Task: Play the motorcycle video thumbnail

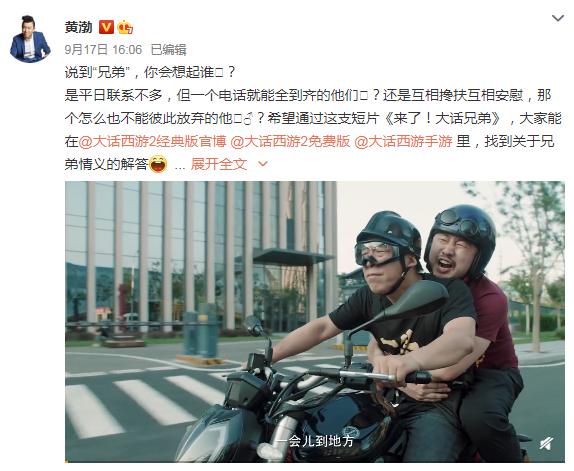Action: pyautogui.click(x=315, y=322)
